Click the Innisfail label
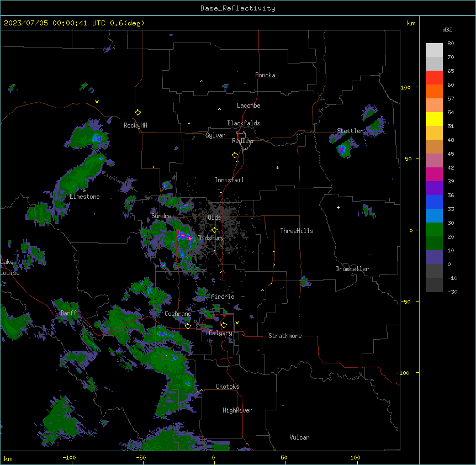 pos(229,180)
